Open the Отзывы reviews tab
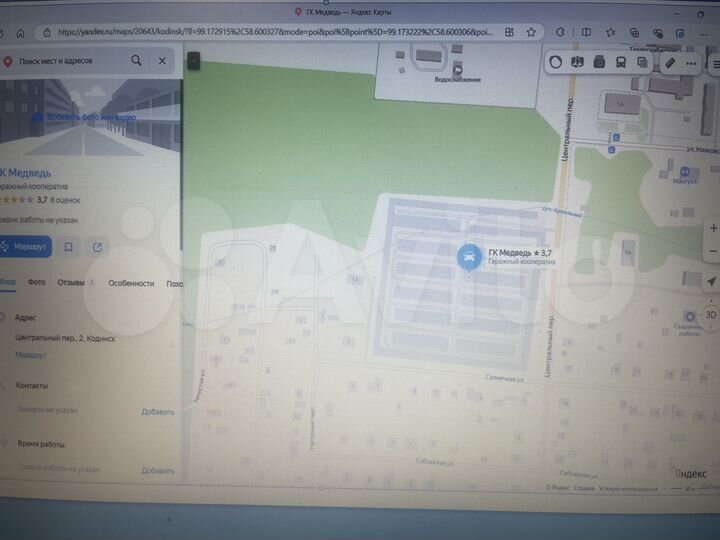 click(72, 283)
